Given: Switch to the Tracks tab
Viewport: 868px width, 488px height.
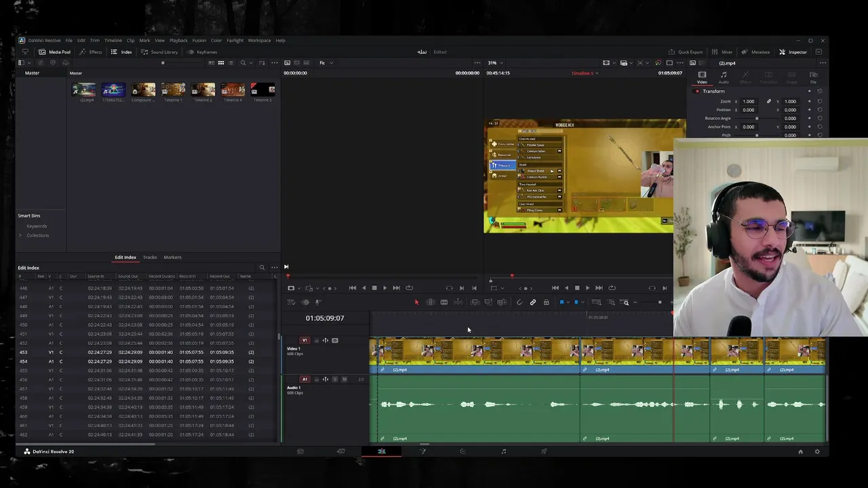Looking at the screenshot, I should tap(150, 258).
